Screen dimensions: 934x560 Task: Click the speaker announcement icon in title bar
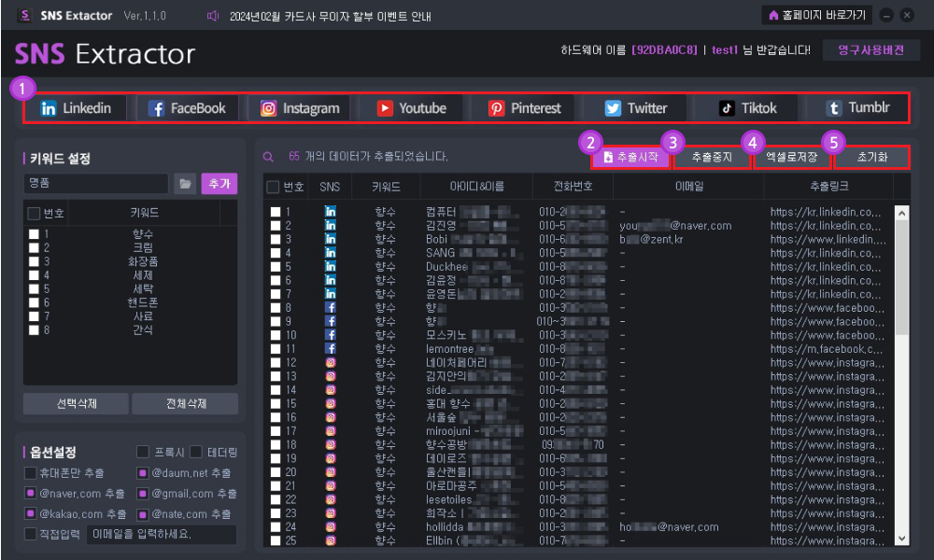213,16
